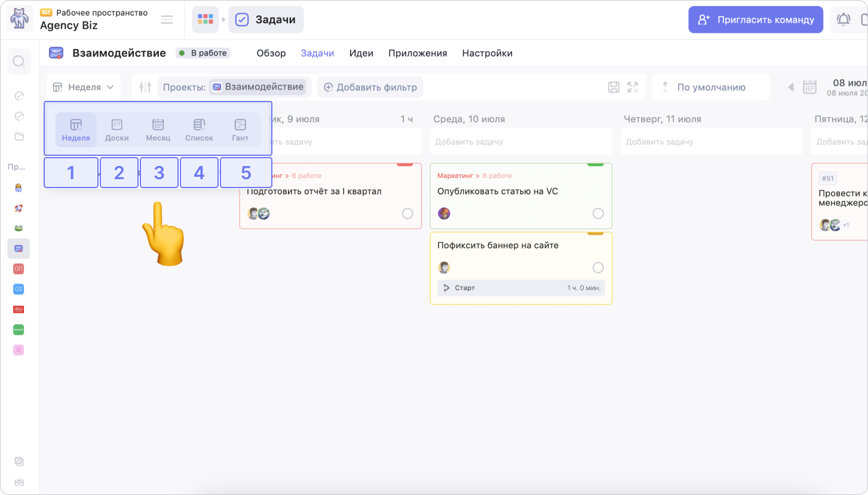
Task: Open the 'В работе' project status dropdown
Action: tap(203, 53)
